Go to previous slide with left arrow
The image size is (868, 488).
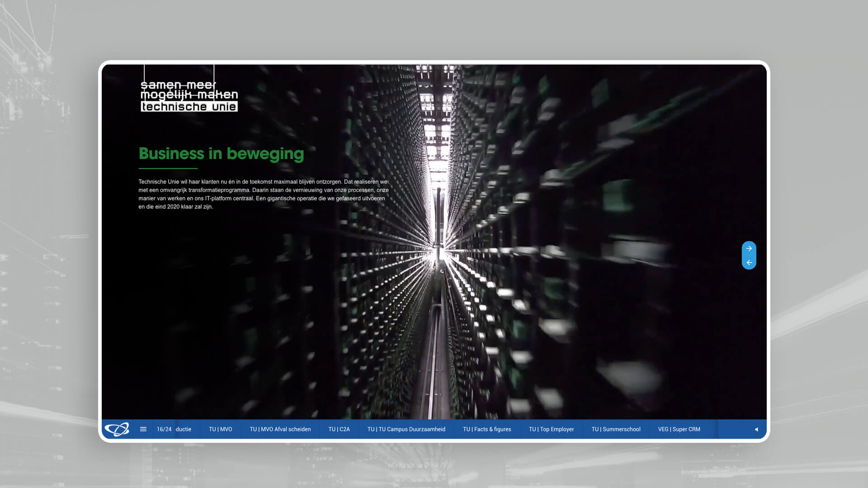tap(749, 263)
